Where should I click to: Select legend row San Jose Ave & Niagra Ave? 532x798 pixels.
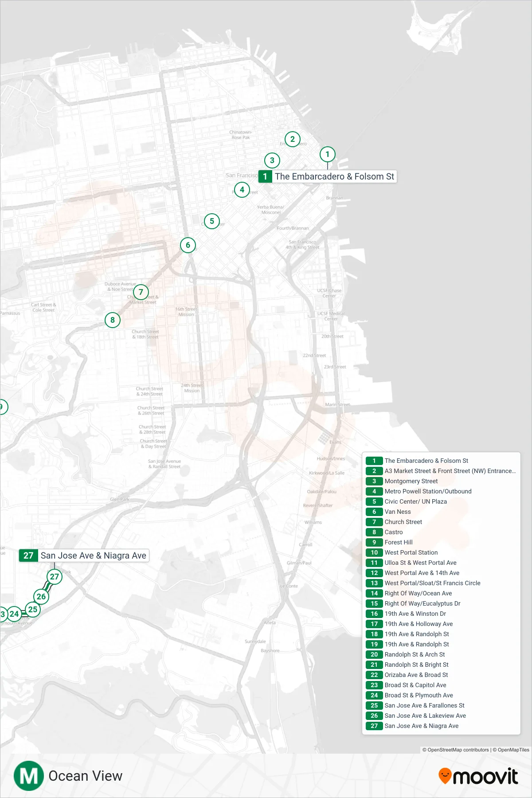(x=441, y=726)
